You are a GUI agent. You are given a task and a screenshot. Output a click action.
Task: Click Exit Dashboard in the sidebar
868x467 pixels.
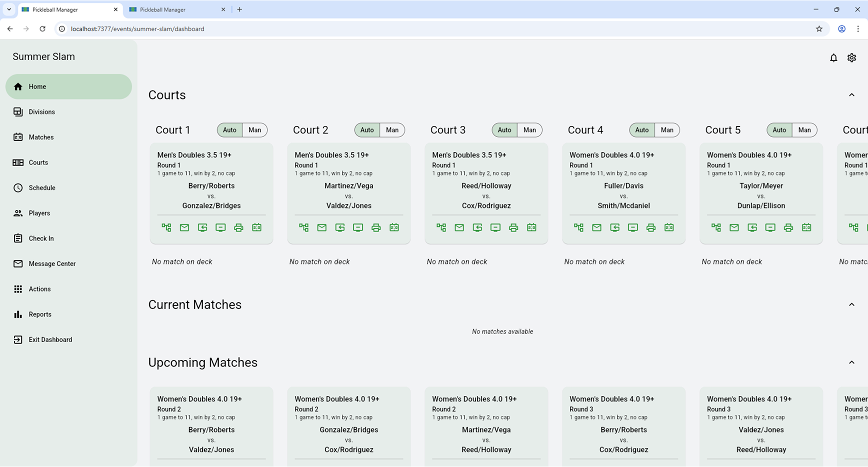[x=50, y=339]
